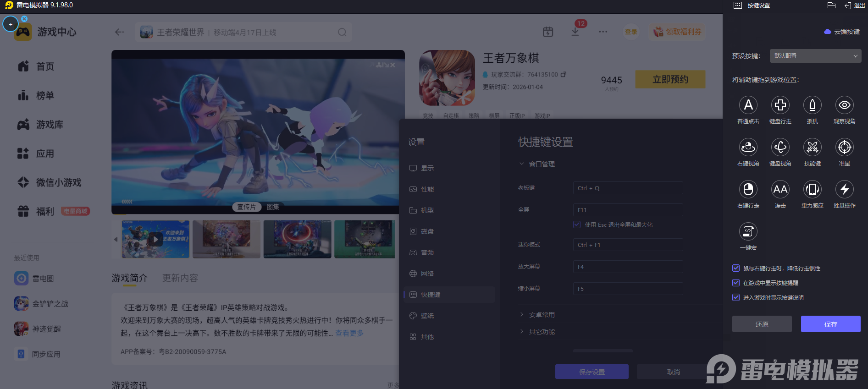This screenshot has height=389, width=868.
Task: Click 保存设置 in settings dialog
Action: 592,372
